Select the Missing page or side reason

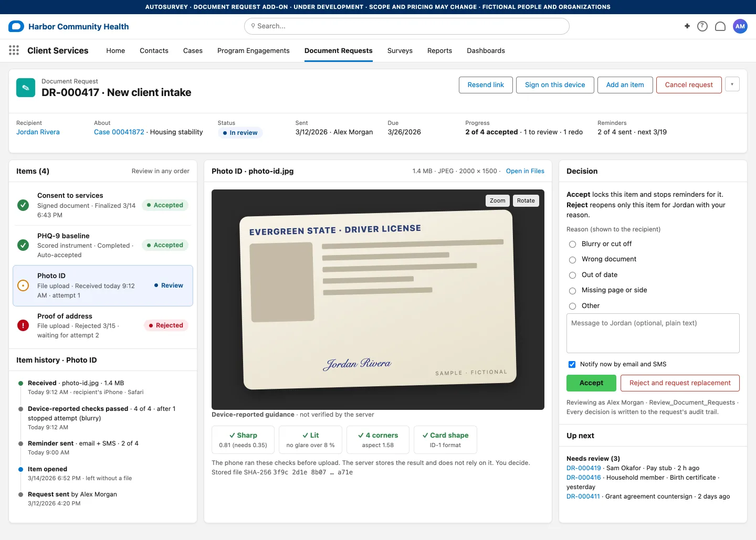(x=573, y=291)
